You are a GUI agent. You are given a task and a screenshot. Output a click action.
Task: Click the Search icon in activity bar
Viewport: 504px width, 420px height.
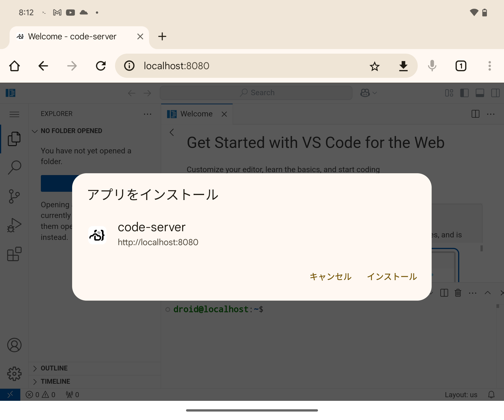coord(14,167)
